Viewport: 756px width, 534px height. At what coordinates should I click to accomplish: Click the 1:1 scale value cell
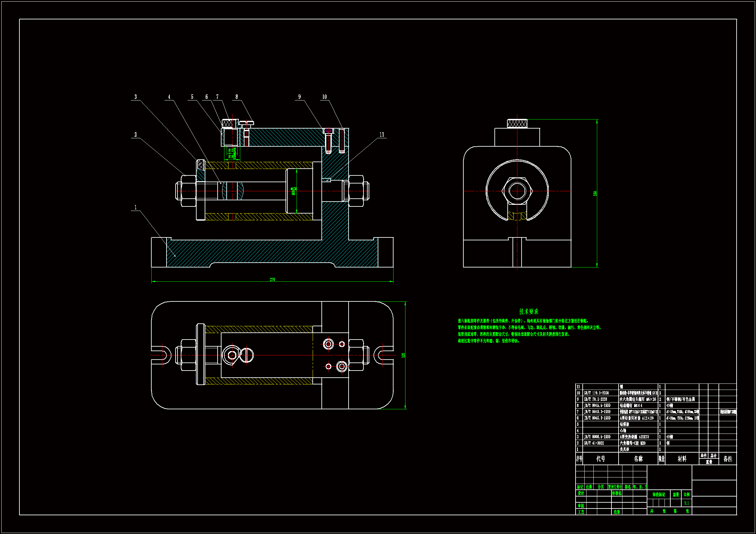[686, 503]
